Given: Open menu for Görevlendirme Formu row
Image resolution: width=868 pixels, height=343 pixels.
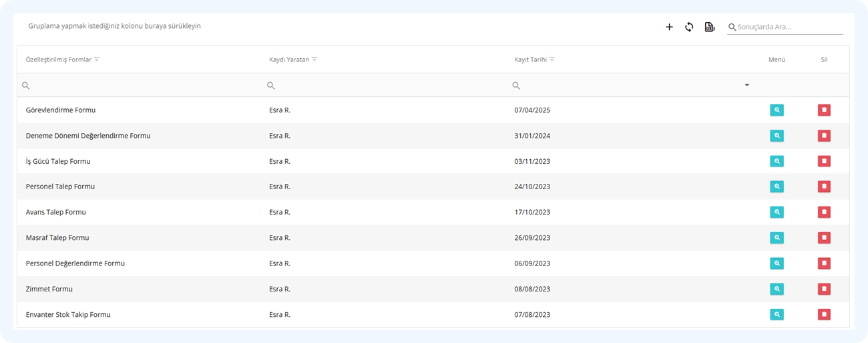Looking at the screenshot, I should pyautogui.click(x=777, y=110).
